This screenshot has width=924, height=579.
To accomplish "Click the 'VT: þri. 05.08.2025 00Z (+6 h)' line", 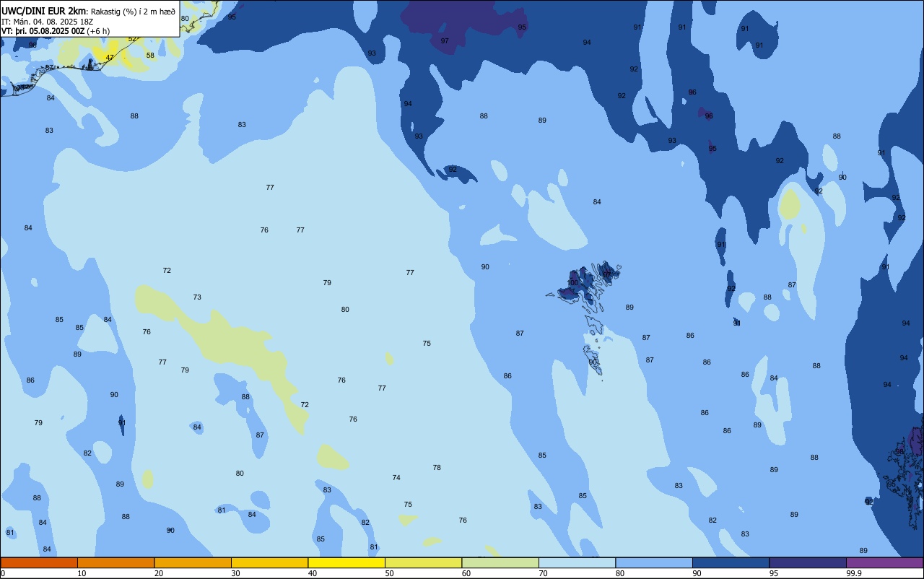I will point(56,31).
